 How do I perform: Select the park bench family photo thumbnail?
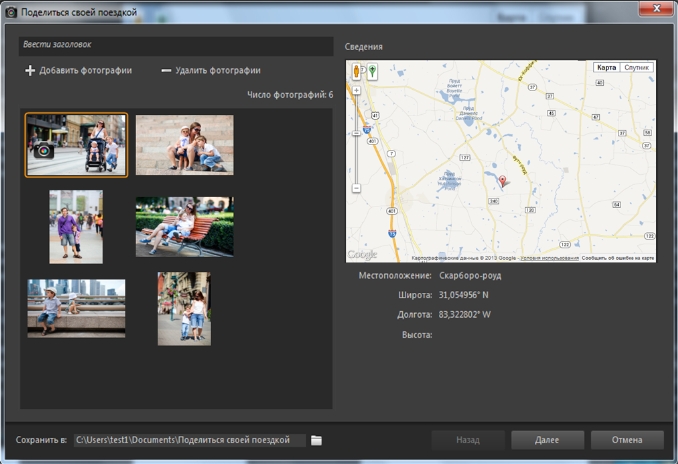click(x=184, y=226)
